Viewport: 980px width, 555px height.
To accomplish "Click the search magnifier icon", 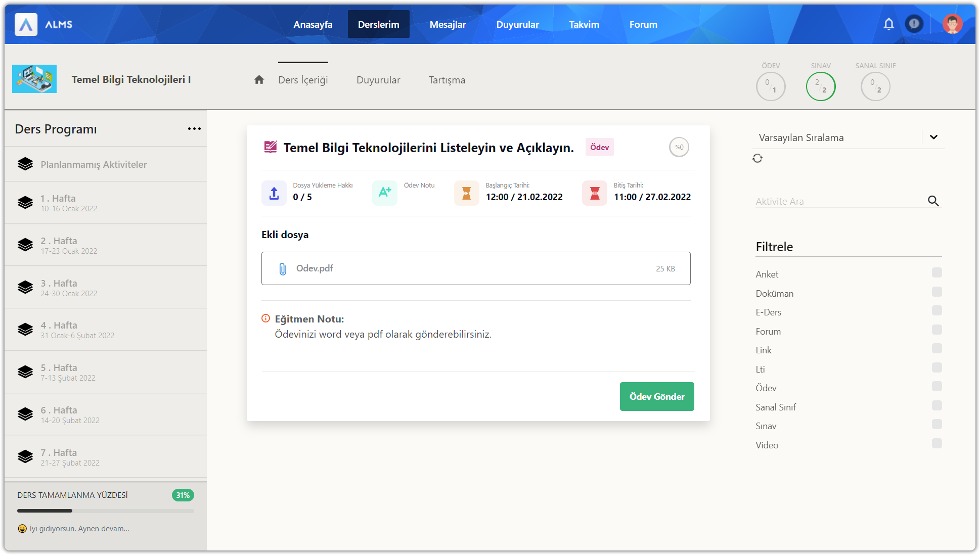I will click(933, 201).
